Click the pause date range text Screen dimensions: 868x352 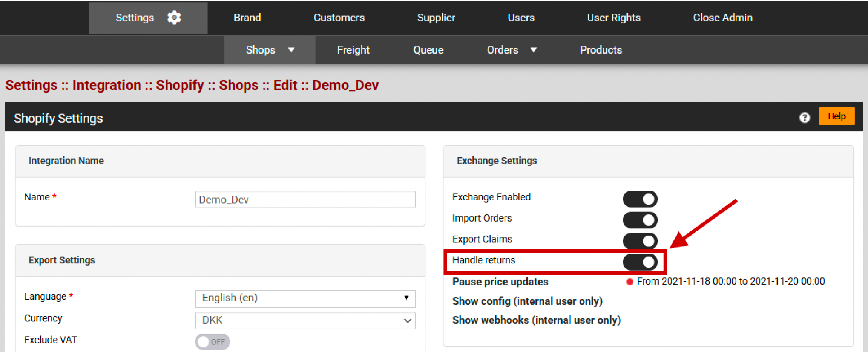[731, 281]
